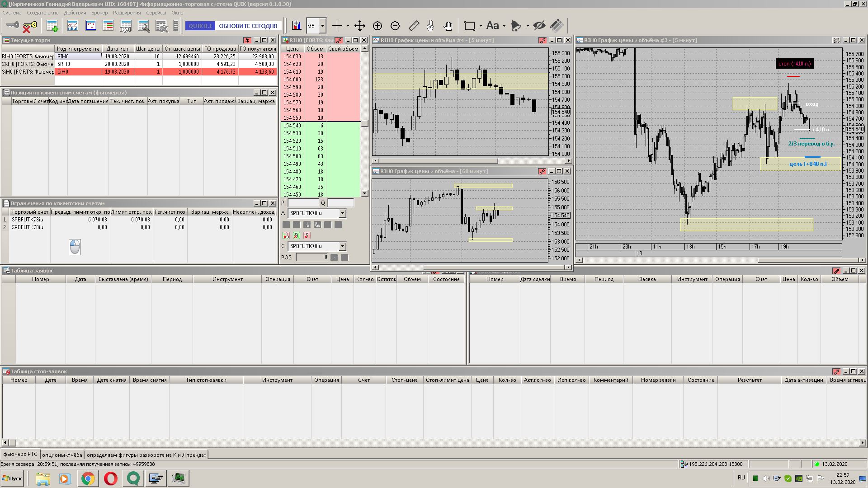Click the cancel sell orders S button
The height and width of the screenshot is (488, 868).
click(x=307, y=235)
